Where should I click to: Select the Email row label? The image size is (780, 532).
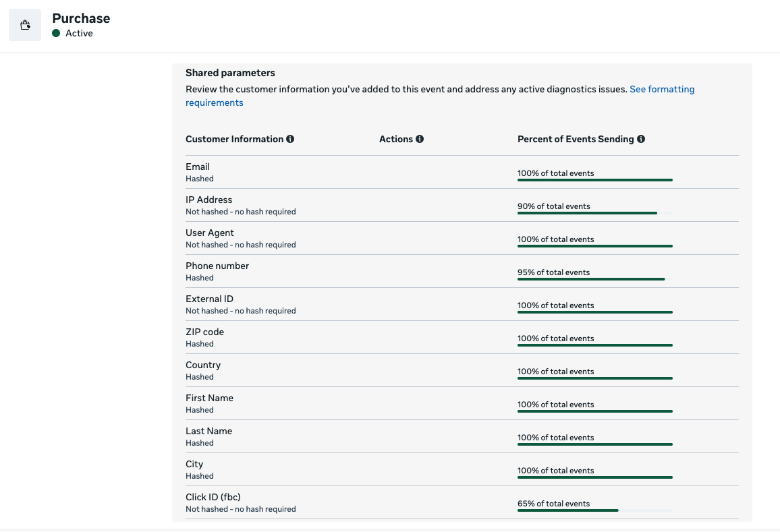click(198, 167)
